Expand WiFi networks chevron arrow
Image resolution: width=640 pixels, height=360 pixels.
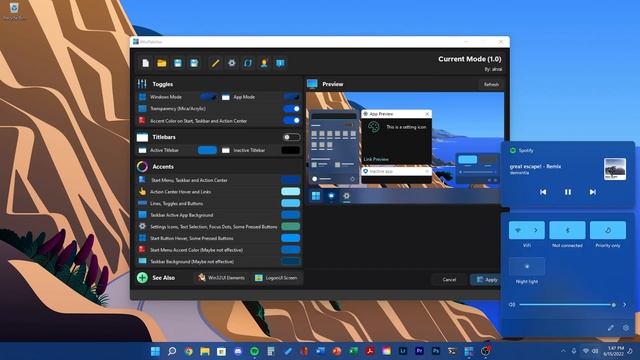pos(536,230)
